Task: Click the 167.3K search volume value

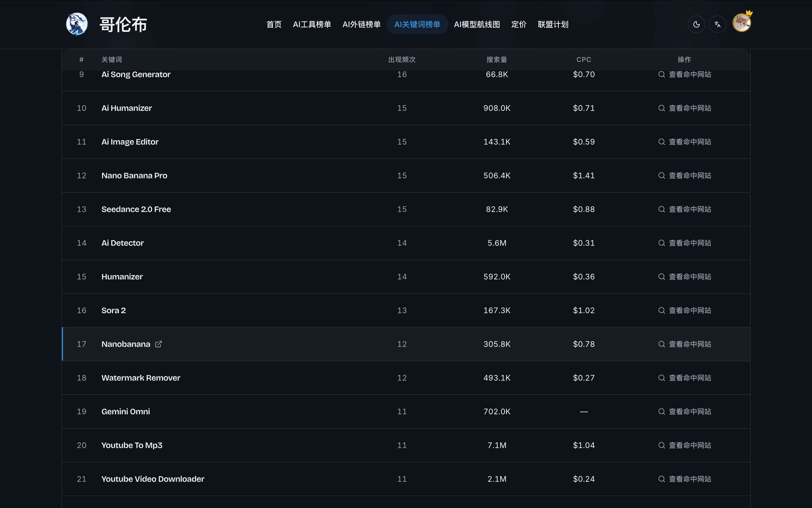Action: [x=497, y=310]
